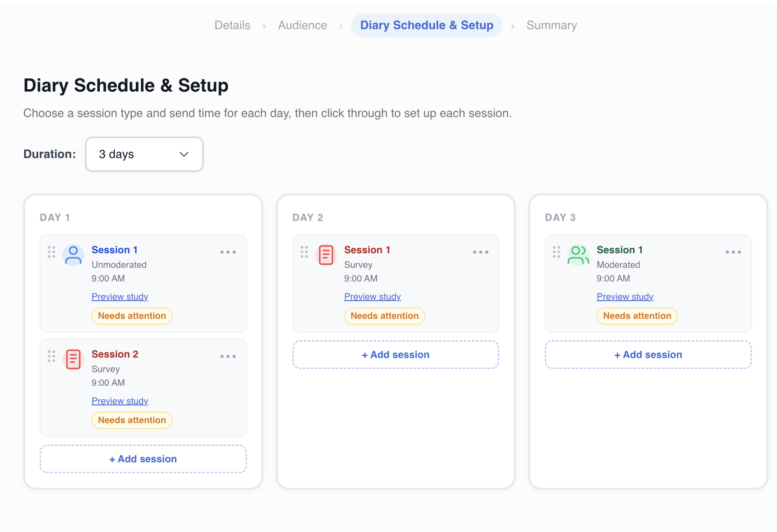Click Day 1 Session 2 survey document icon
Image resolution: width=777 pixels, height=532 pixels.
coord(73,359)
